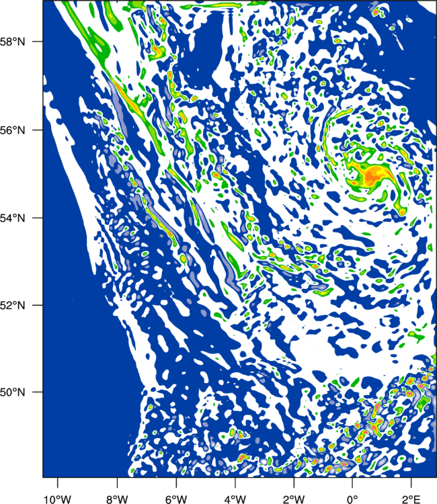Click the 10°W longitude label
The width and height of the screenshot is (437, 504).
click(x=58, y=499)
